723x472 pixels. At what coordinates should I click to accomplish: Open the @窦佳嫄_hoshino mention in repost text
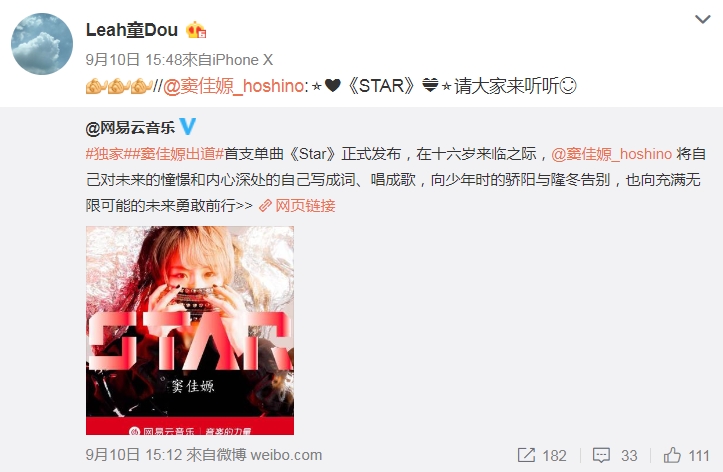(233, 86)
